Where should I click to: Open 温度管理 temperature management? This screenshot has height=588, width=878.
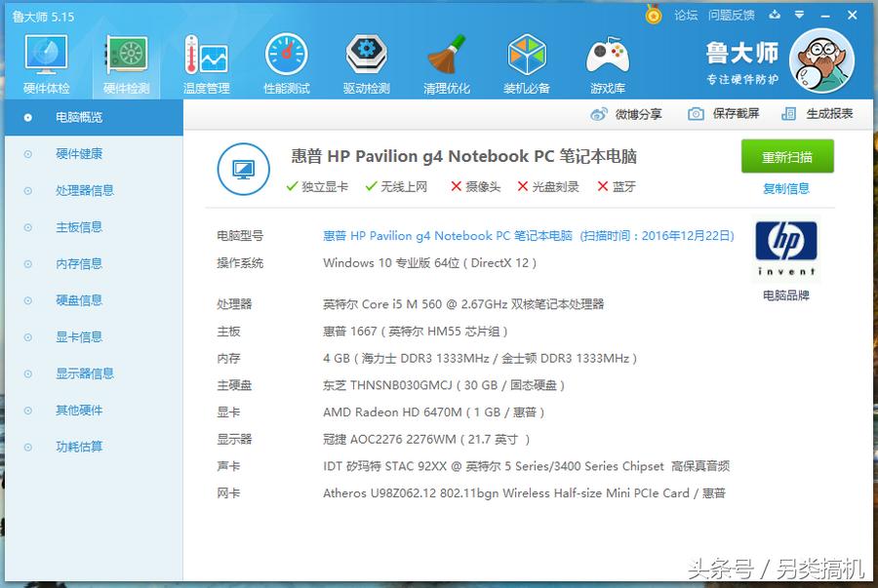[x=206, y=61]
